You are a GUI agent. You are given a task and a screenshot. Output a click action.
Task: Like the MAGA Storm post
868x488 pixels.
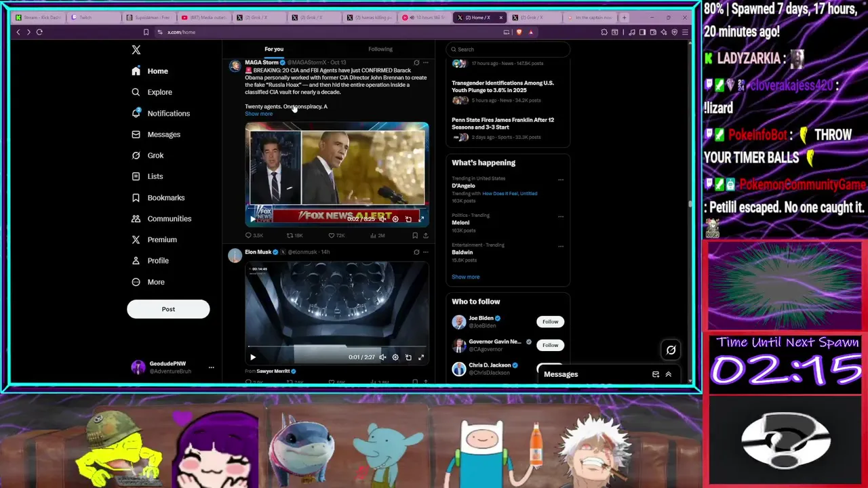pos(336,235)
